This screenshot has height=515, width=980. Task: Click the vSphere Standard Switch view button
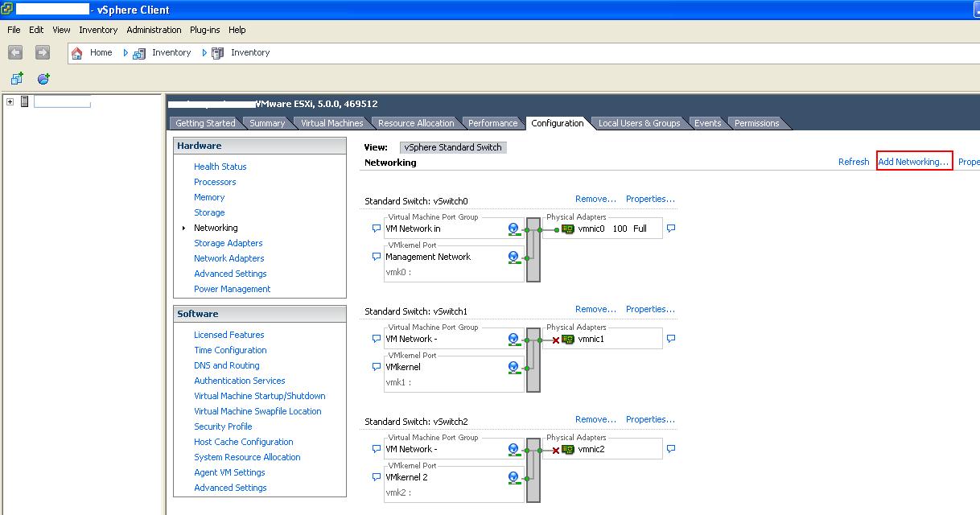(x=452, y=146)
